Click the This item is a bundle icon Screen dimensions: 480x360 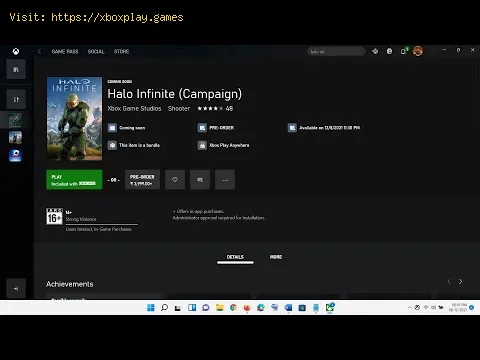(112, 145)
